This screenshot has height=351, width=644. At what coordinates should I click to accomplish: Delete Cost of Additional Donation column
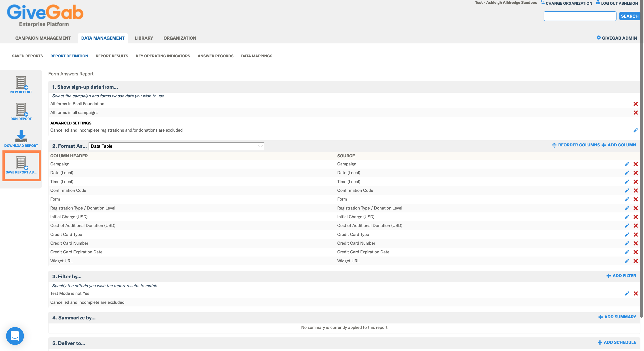[x=636, y=226]
